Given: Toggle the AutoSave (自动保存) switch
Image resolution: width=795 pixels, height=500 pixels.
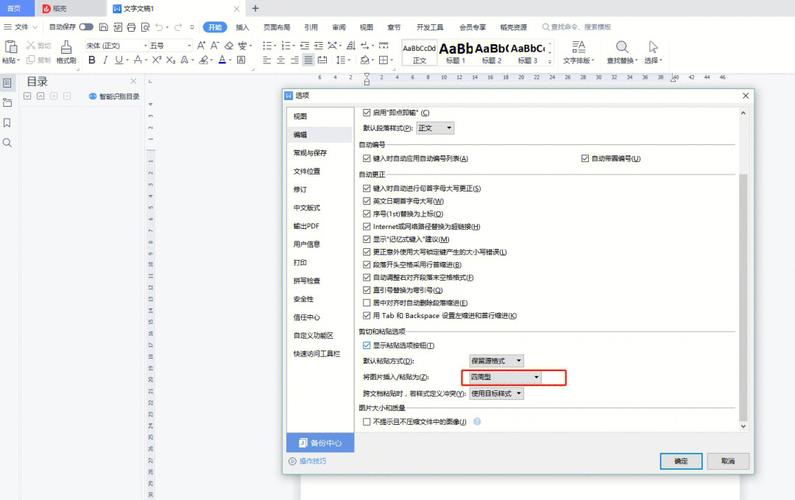Looking at the screenshot, I should (x=86, y=27).
